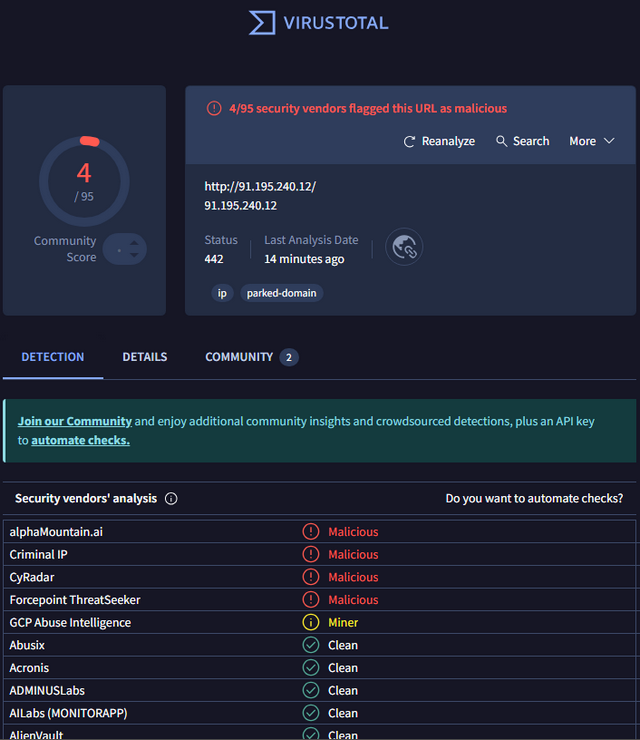Image resolution: width=640 pixels, height=740 pixels.
Task: Switch to the DETECTION tab
Action: pyautogui.click(x=53, y=357)
